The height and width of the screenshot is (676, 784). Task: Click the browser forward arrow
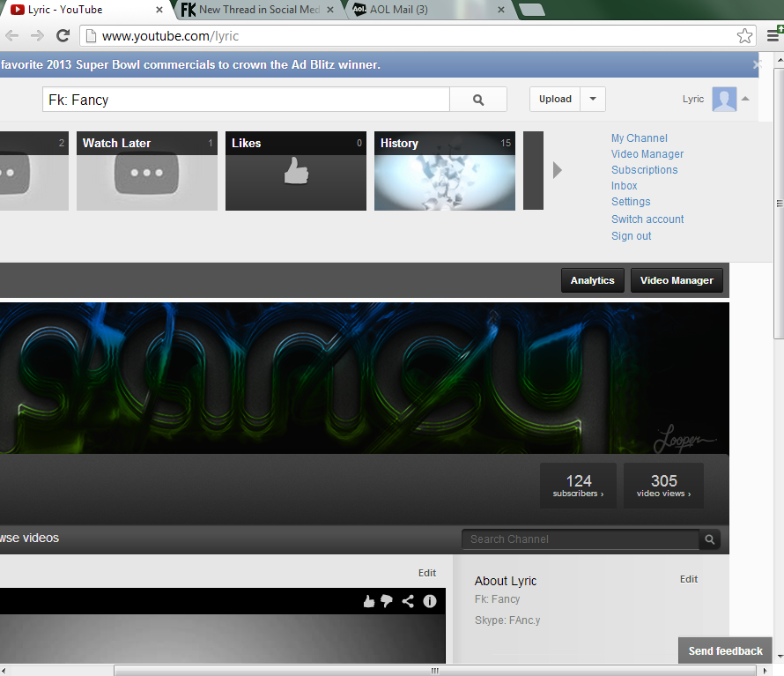click(x=37, y=35)
